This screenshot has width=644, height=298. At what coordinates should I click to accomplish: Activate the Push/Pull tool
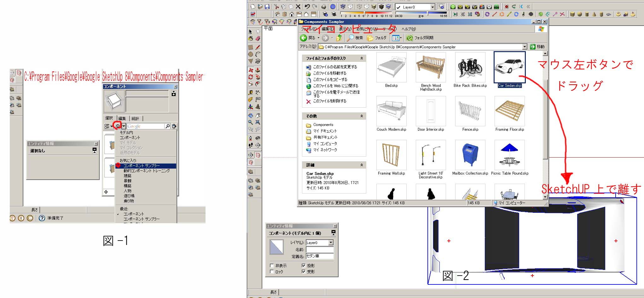point(258,70)
